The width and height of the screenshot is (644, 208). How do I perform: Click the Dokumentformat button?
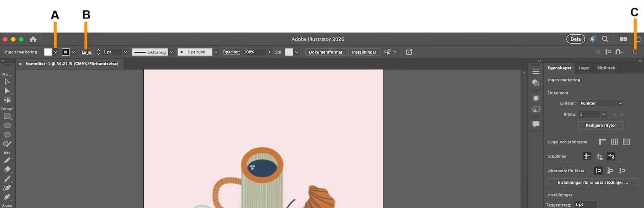point(325,52)
